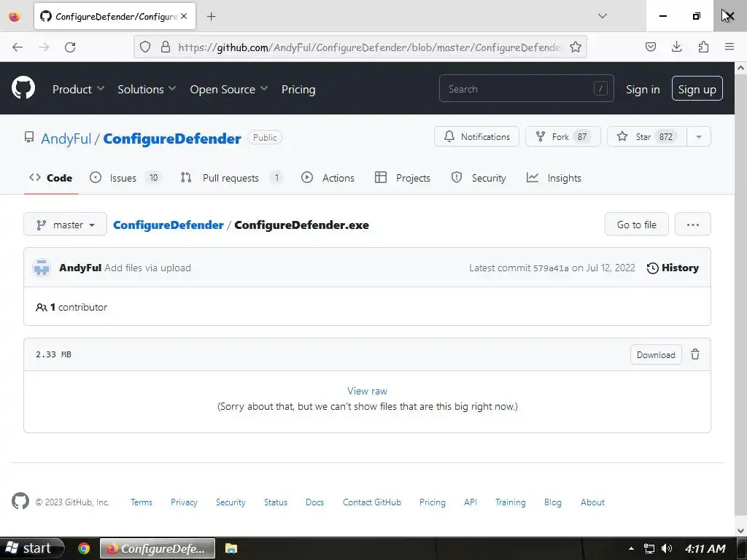
Task: Click the GitHub octocat logo in header
Action: point(23,88)
